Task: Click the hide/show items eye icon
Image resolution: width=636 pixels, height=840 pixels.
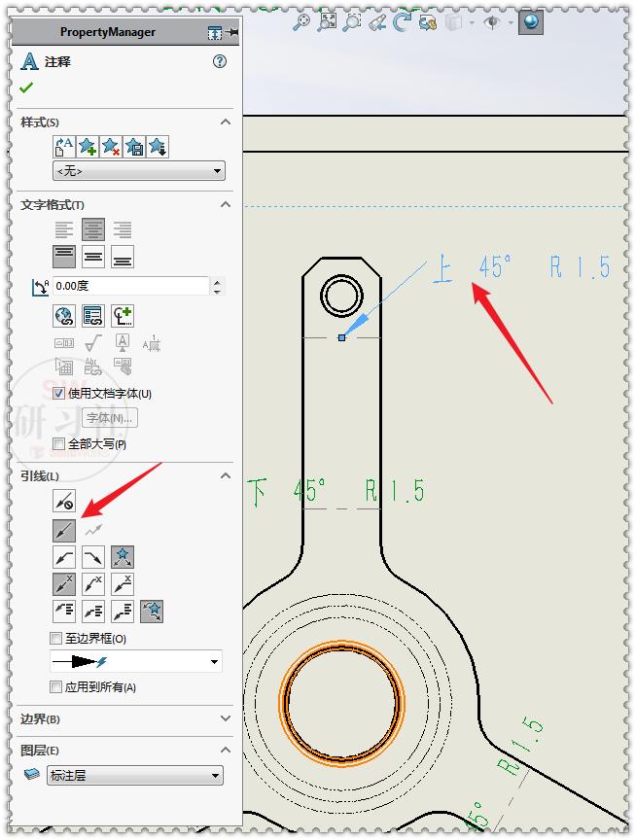Action: [491, 22]
